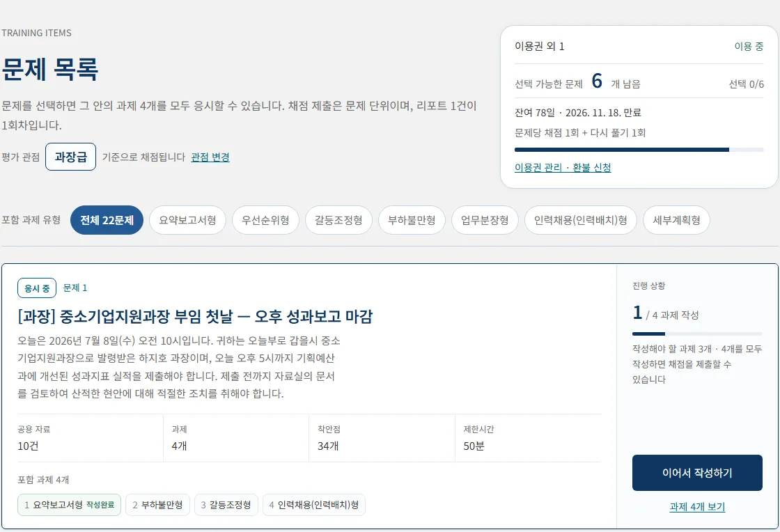Image resolution: width=780 pixels, height=532 pixels.
Task: Click the 선택 가능한 문제 6 count
Action: (x=596, y=81)
